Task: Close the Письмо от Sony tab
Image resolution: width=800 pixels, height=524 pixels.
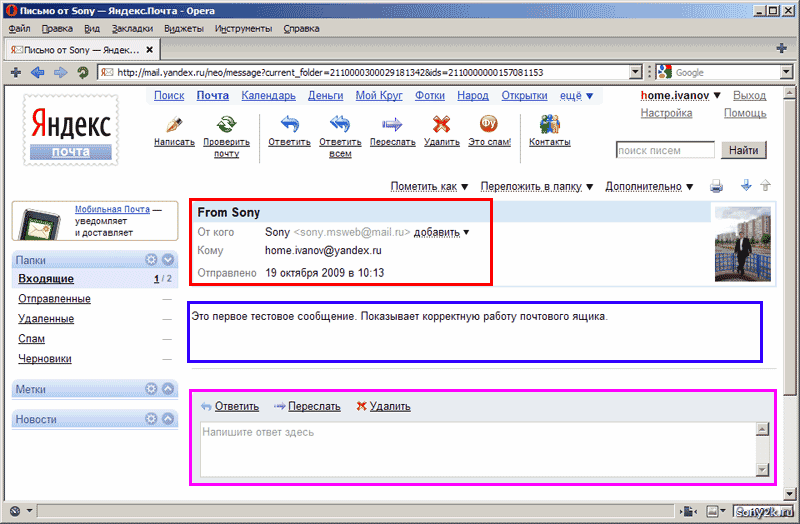Action: [149, 49]
